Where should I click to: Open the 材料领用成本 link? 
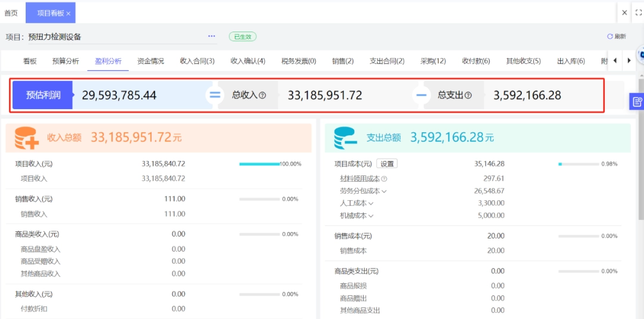pos(360,178)
